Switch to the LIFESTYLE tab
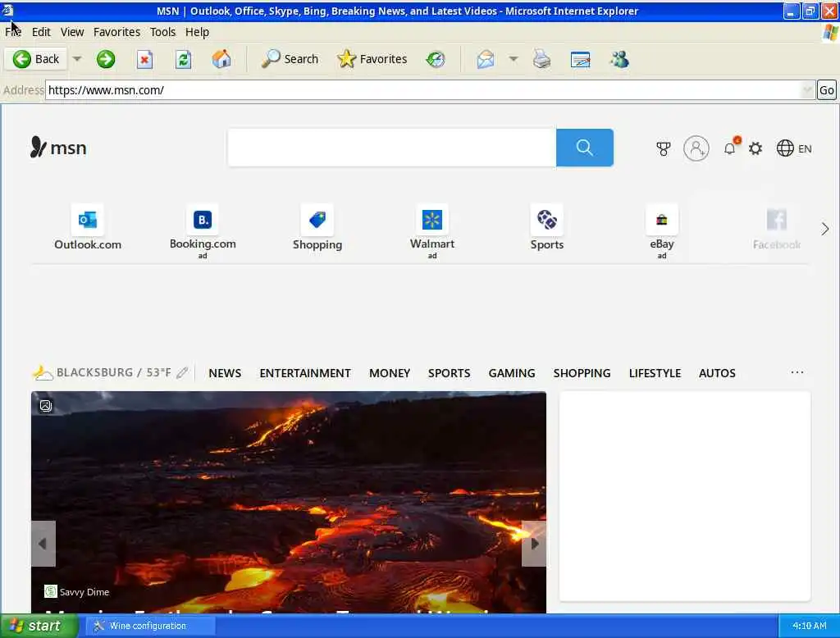840x638 pixels. pos(655,373)
